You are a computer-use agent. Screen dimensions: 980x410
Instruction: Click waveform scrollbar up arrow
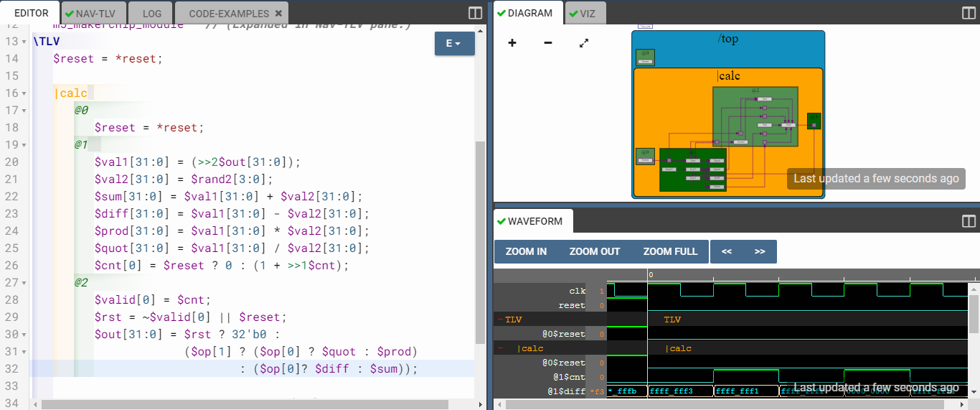(x=974, y=289)
